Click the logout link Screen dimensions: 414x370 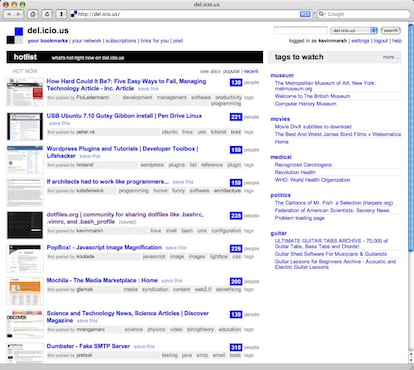381,41
